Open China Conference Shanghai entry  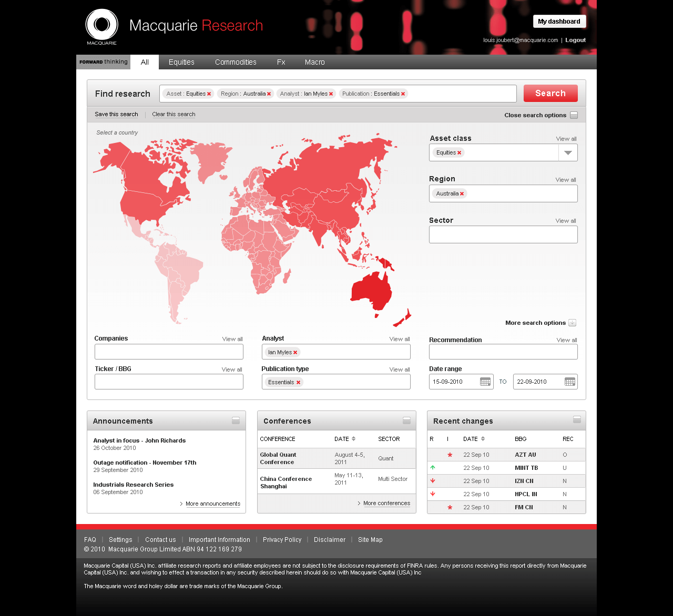click(x=286, y=482)
